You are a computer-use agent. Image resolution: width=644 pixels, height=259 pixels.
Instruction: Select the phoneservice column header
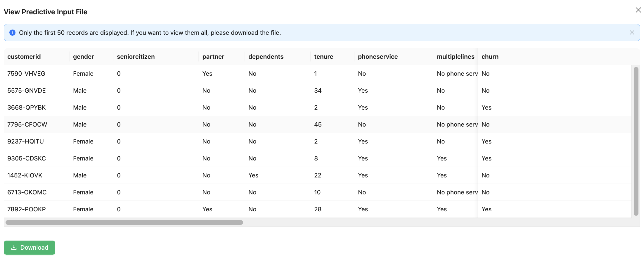(x=378, y=57)
